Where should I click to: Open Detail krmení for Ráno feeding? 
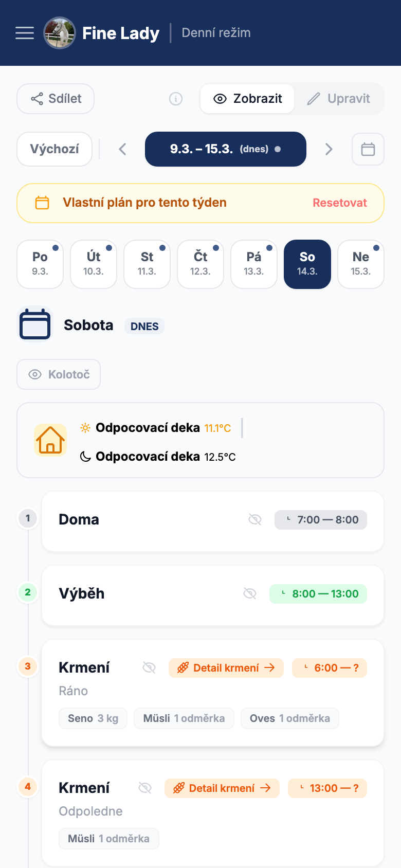point(226,668)
